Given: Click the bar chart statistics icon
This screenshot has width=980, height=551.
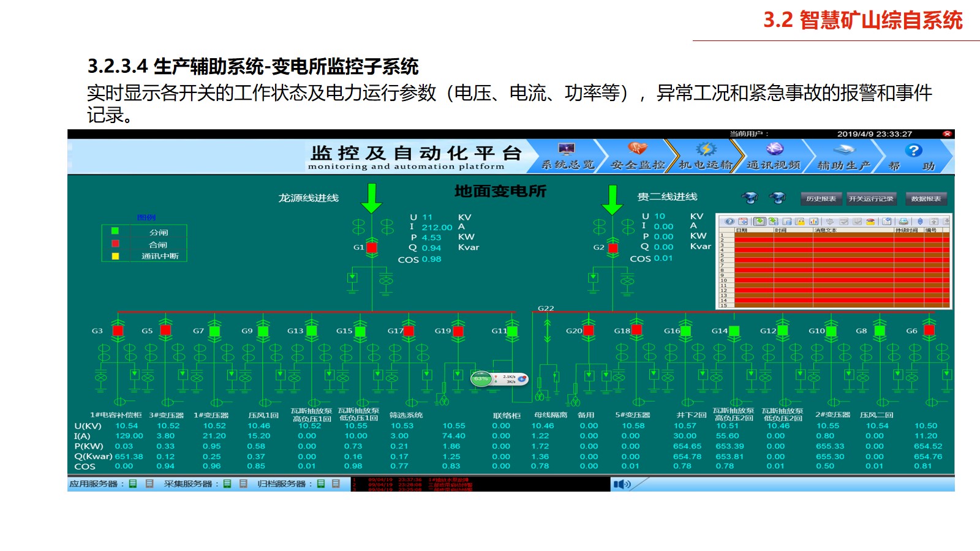Looking at the screenshot, I should point(814,222).
